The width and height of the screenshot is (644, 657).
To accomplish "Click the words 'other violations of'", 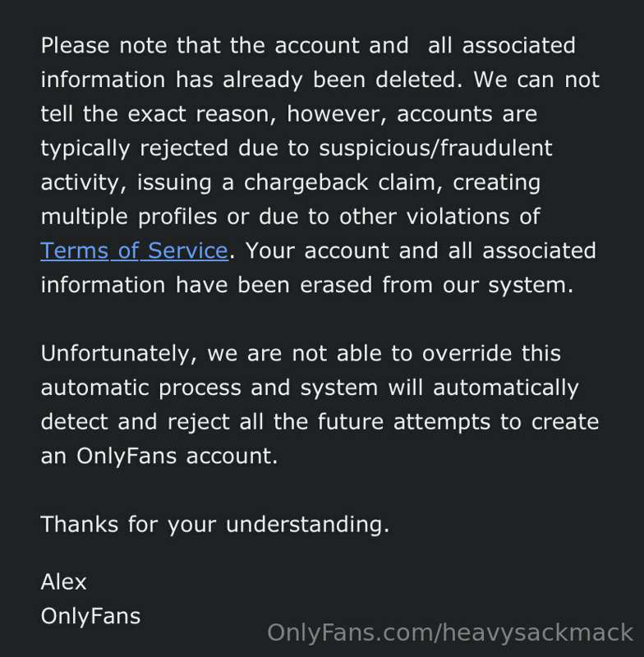I will point(439,217).
